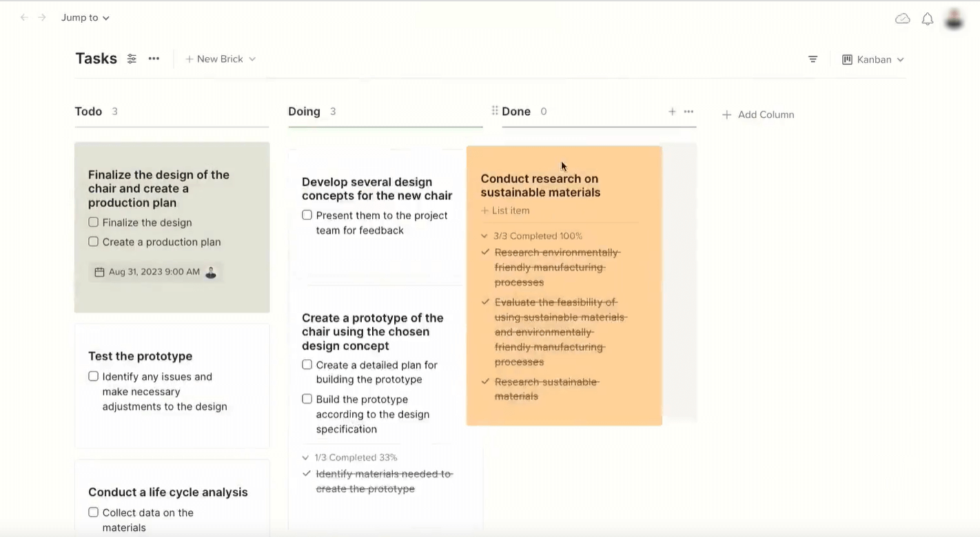Click calendar icon on the due date chip

pos(99,272)
